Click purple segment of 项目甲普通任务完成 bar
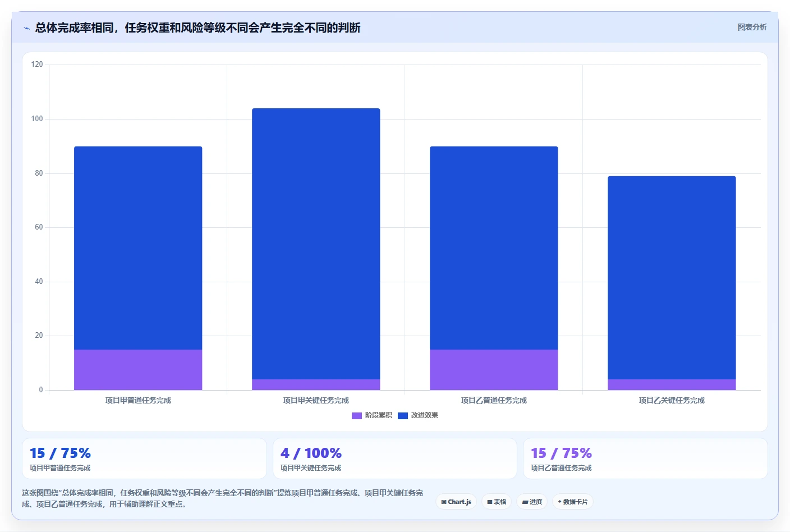 [x=138, y=370]
